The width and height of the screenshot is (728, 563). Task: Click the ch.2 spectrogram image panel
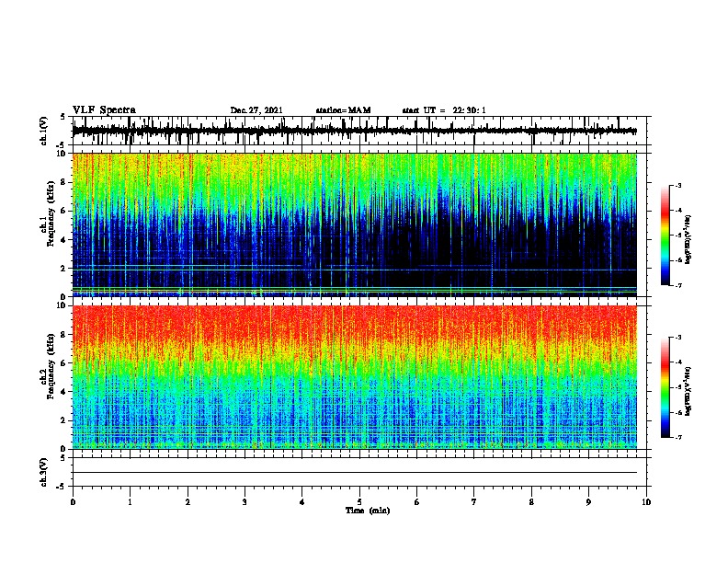355,377
